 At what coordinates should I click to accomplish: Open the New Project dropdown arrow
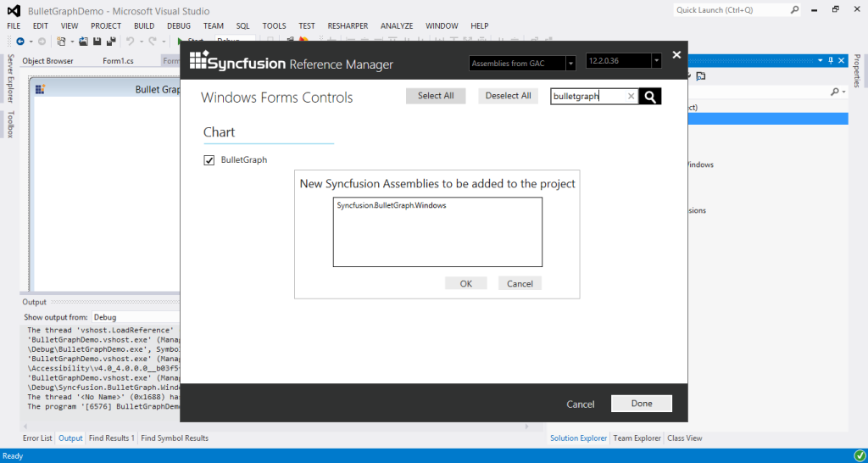(72, 42)
